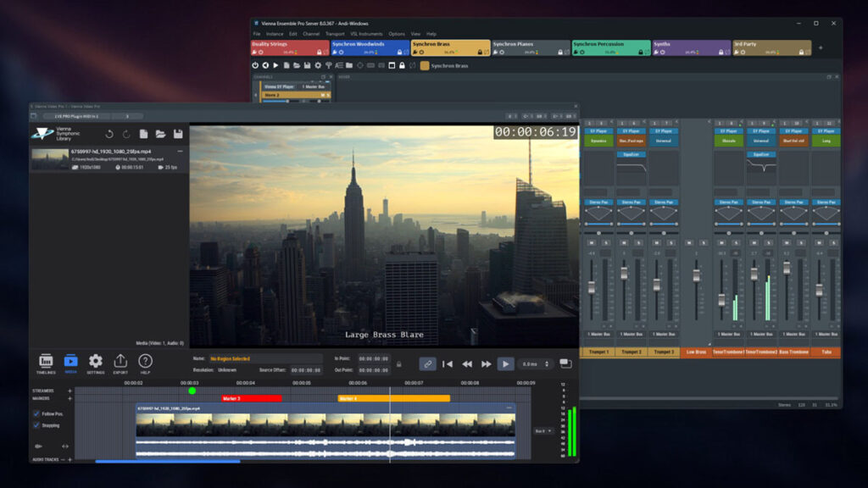This screenshot has height=488, width=868.
Task: Click the Export icon
Action: coord(120,363)
